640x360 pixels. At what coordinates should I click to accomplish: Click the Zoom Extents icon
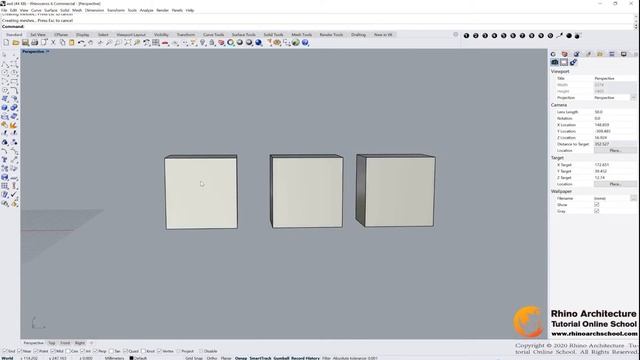pos(128,42)
